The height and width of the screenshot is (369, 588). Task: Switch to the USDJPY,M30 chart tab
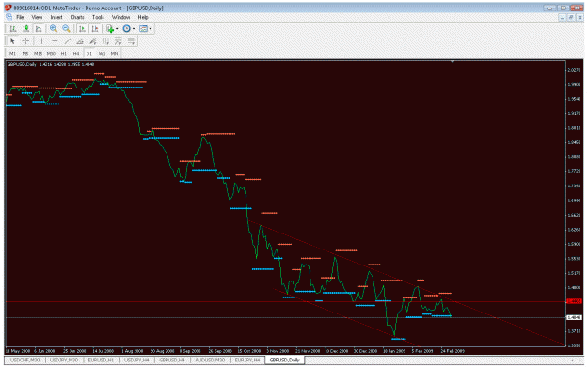tap(64, 360)
